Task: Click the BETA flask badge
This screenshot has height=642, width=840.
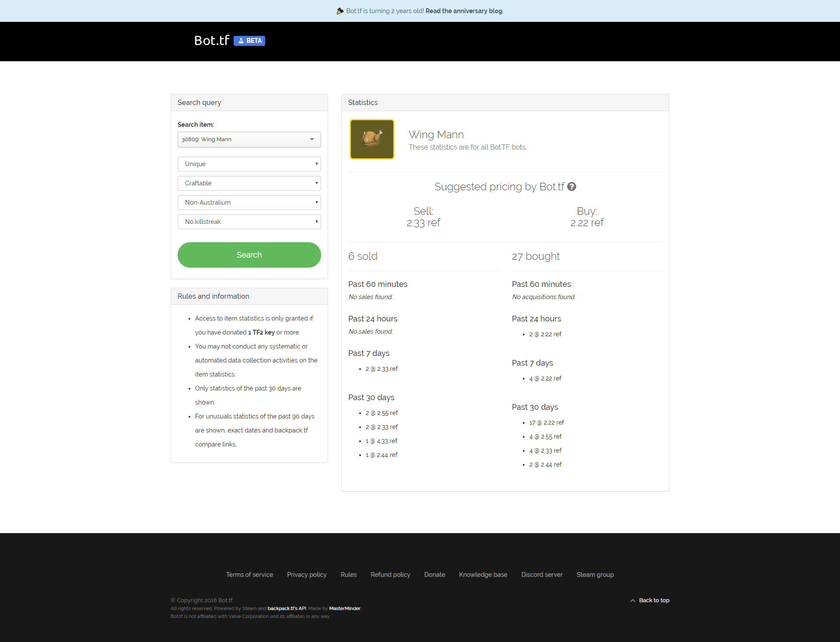Action: pos(249,41)
